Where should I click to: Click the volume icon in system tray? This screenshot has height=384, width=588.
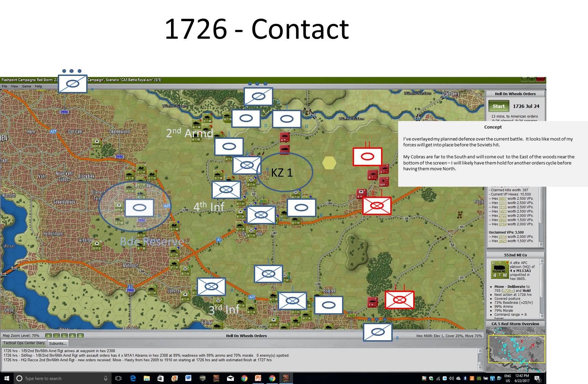[452, 378]
